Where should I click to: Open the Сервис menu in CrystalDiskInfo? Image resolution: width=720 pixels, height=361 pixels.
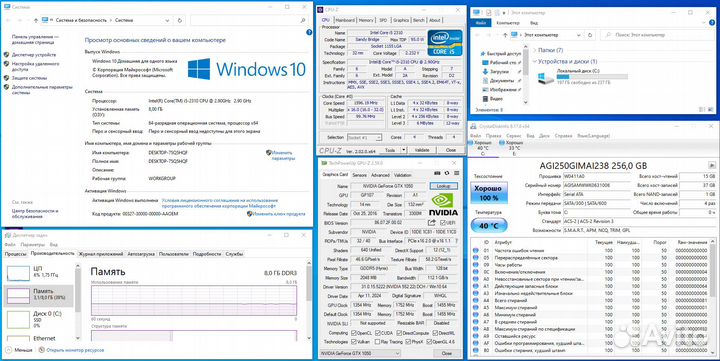coord(513,136)
